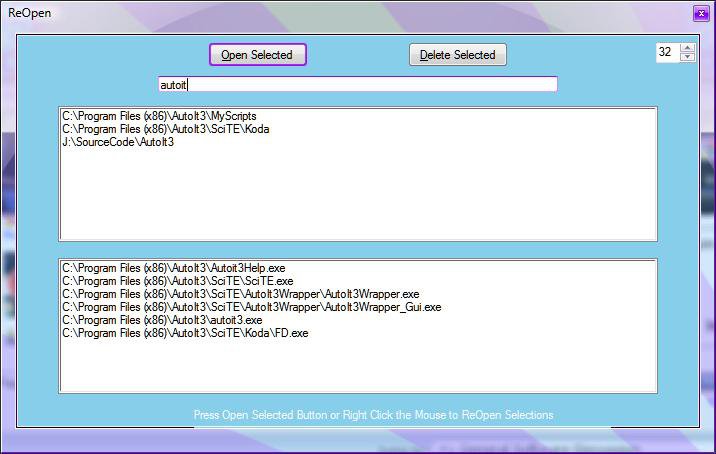Click the Open Selected button
The height and width of the screenshot is (454, 716).
258,55
